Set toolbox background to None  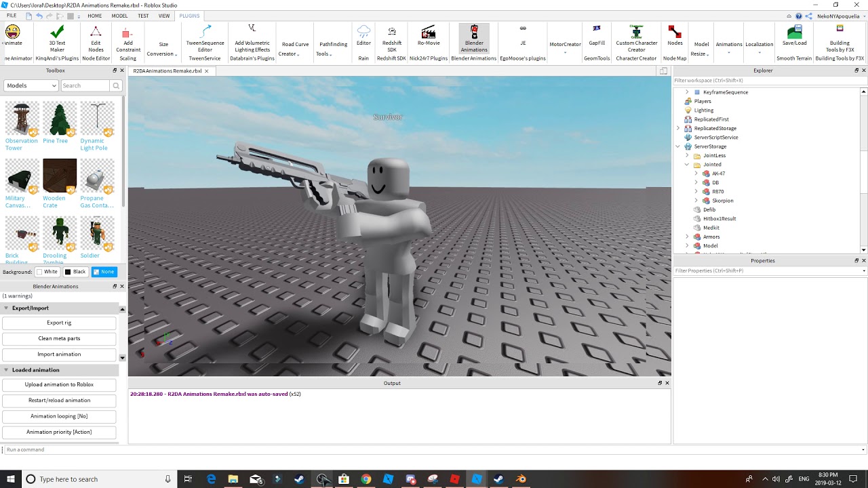(x=104, y=272)
